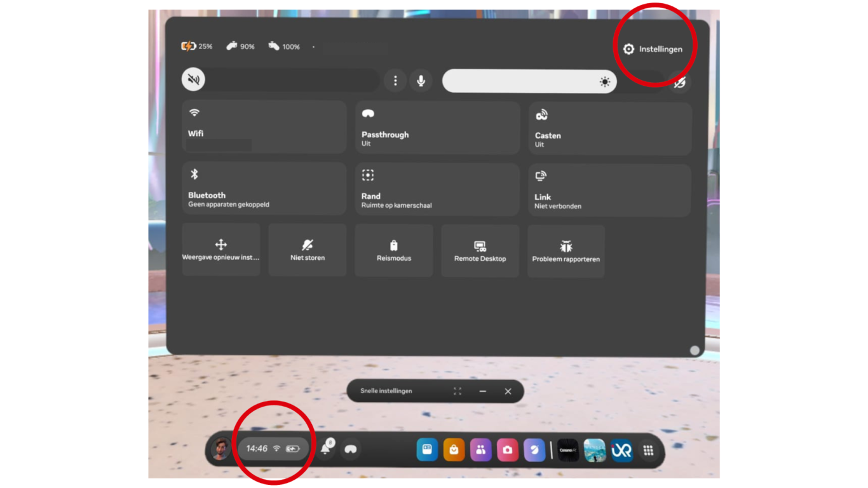Open the Rand boundary tile
868x488 pixels.
coord(437,189)
